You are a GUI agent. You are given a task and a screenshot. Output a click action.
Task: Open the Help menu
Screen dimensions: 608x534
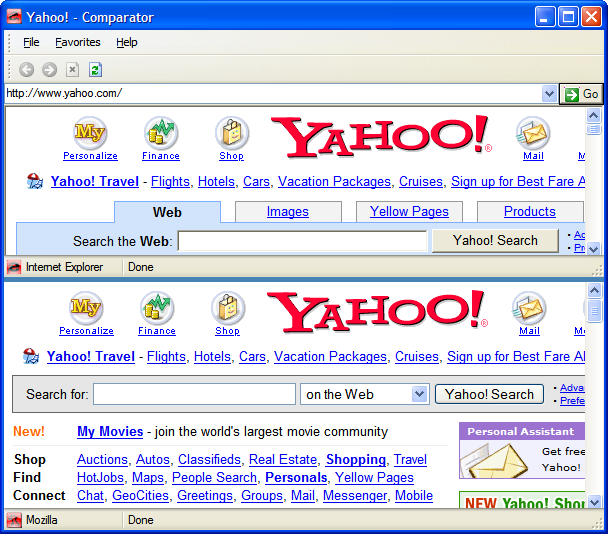(x=127, y=42)
